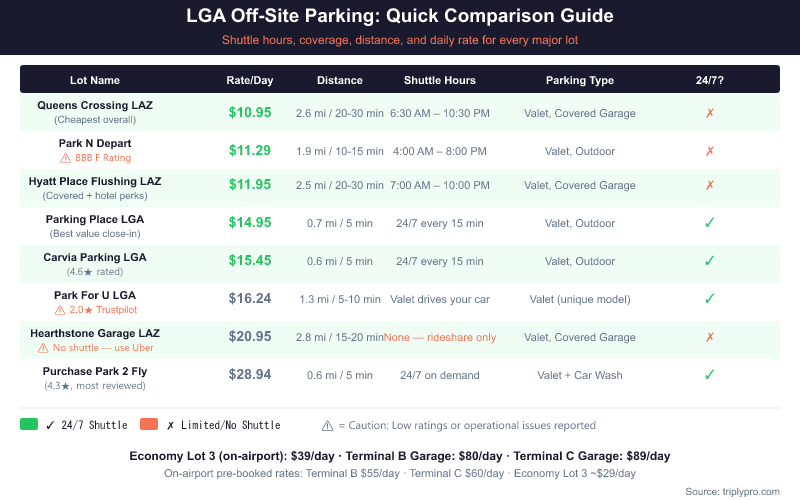This screenshot has width=800, height=500.
Task: Click the caution triangle in the legend
Action: point(327,425)
